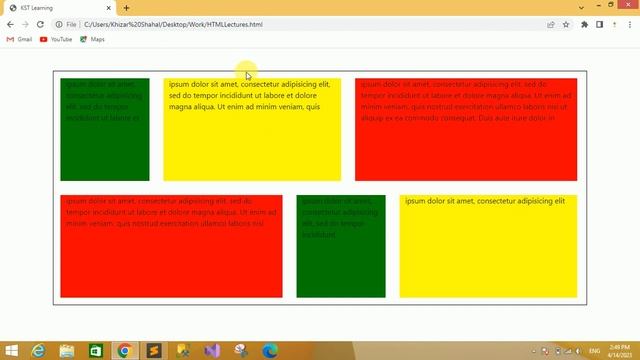640x360 pixels.
Task: Open File Explorer from taskbar
Action: click(x=67, y=351)
